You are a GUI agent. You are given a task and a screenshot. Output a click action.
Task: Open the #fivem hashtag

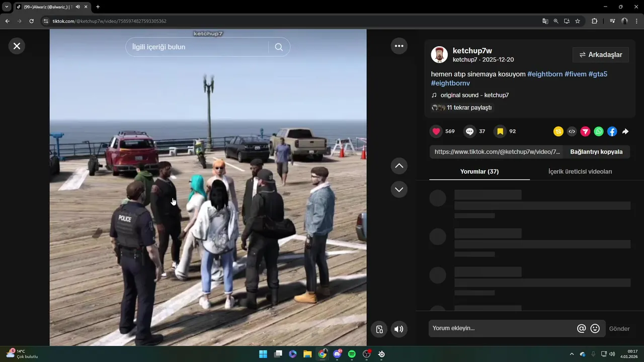point(576,74)
